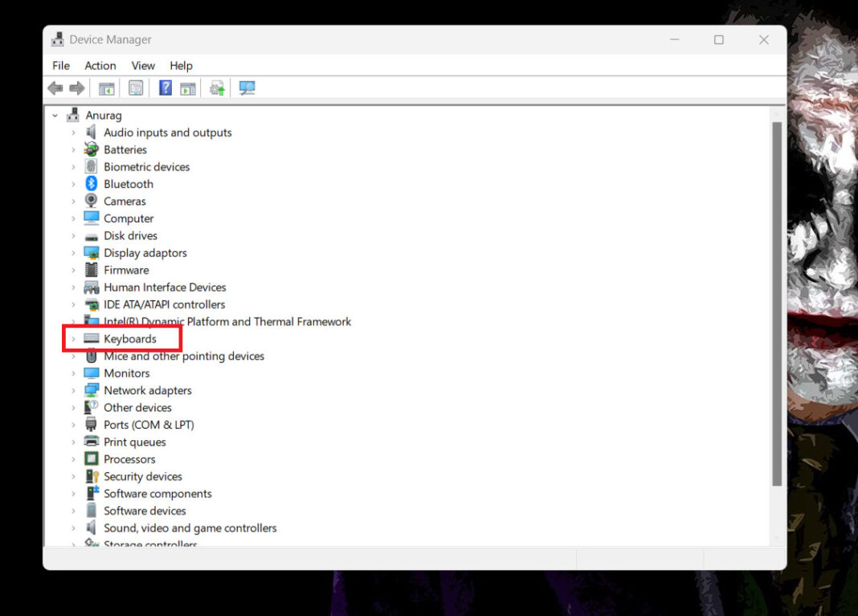The width and height of the screenshot is (858, 616).
Task: Expand the Display adaptors category
Action: pyautogui.click(x=75, y=252)
